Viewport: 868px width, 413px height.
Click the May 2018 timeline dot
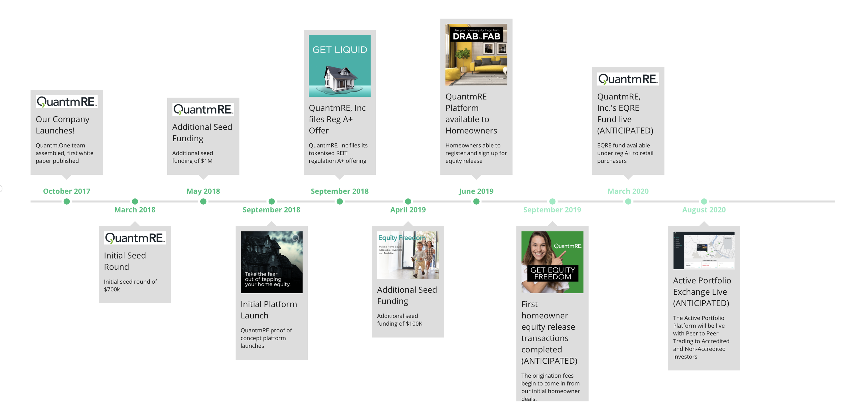203,201
